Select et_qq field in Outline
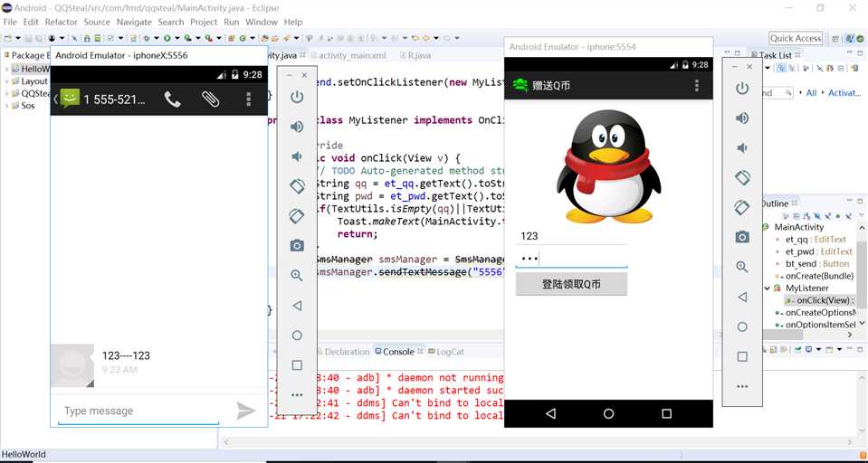This screenshot has height=463, width=868. point(816,240)
